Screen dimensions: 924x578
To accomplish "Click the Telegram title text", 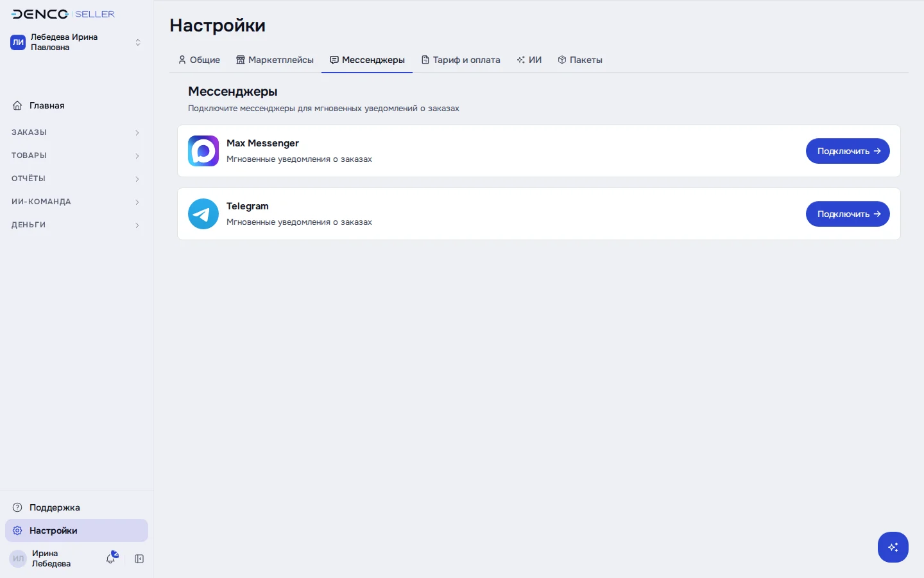I will (248, 206).
